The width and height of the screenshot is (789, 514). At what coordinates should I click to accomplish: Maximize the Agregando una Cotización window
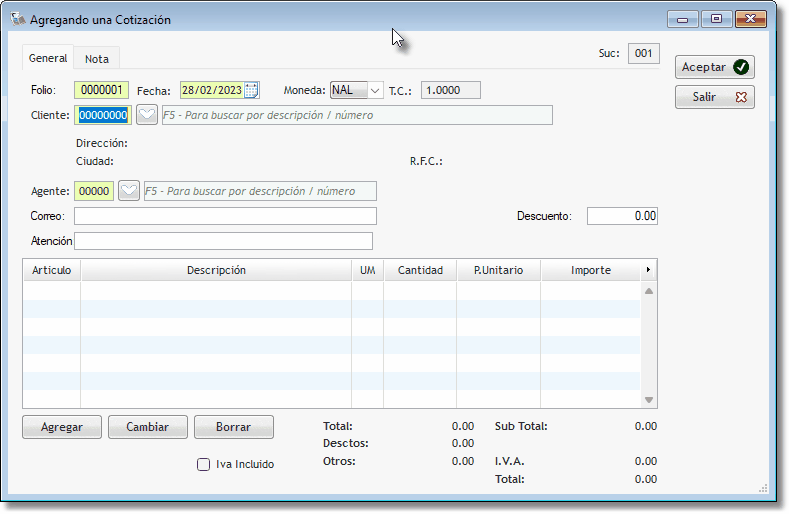point(716,19)
